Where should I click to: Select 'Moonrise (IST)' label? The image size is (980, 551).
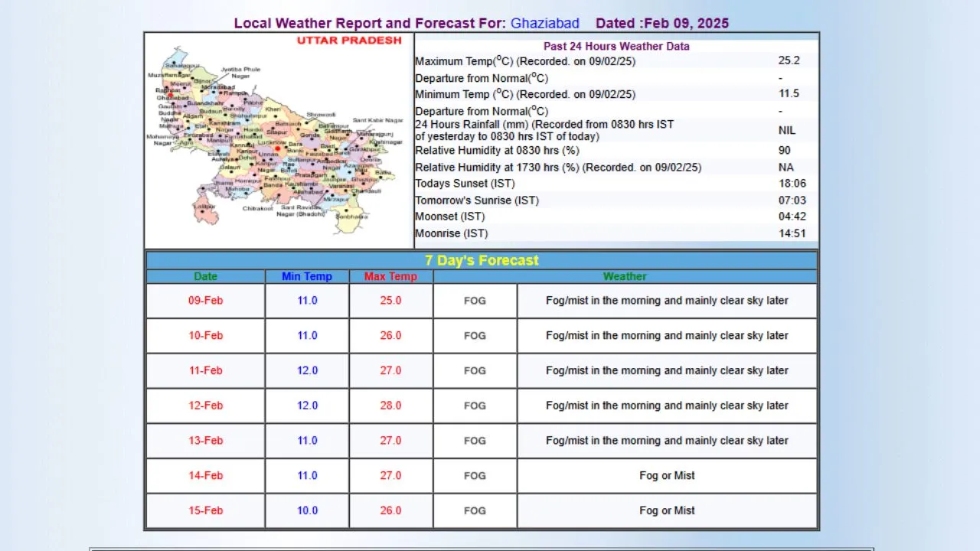(451, 233)
